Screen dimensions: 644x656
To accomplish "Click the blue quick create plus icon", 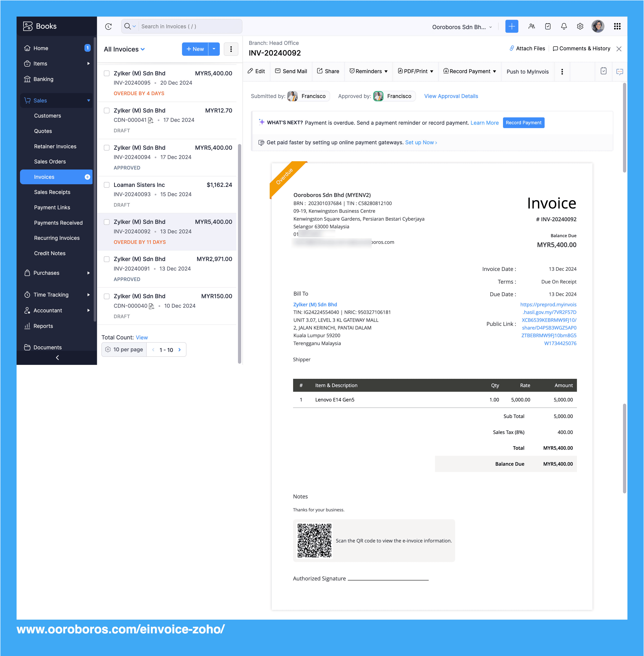I will pyautogui.click(x=511, y=26).
